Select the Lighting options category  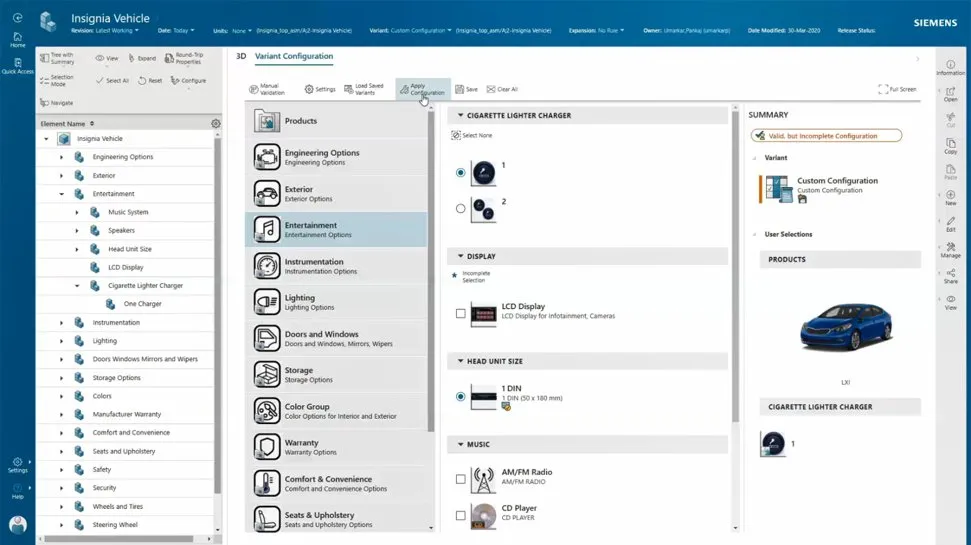click(335, 302)
